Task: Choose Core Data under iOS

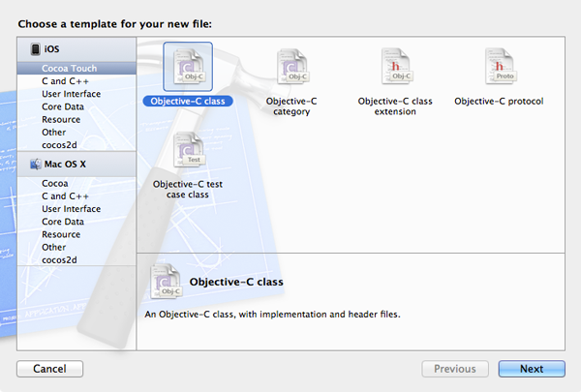Action: [76, 106]
